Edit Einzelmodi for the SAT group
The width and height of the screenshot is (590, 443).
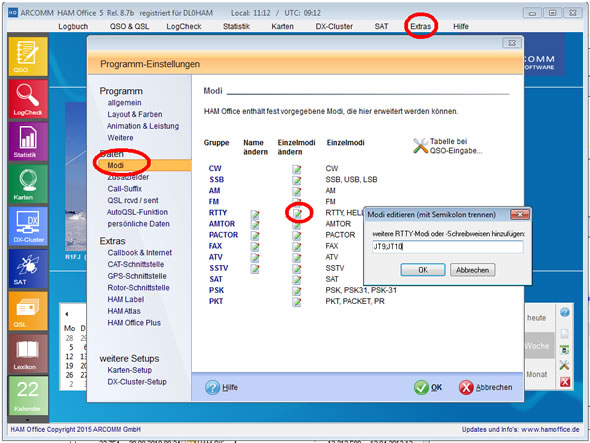pyautogui.click(x=297, y=280)
